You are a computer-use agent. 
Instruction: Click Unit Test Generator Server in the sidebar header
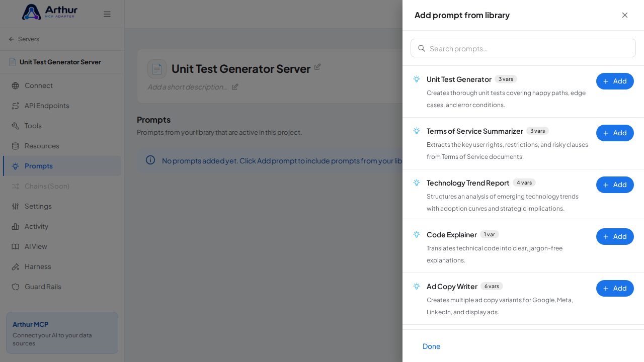(60, 62)
